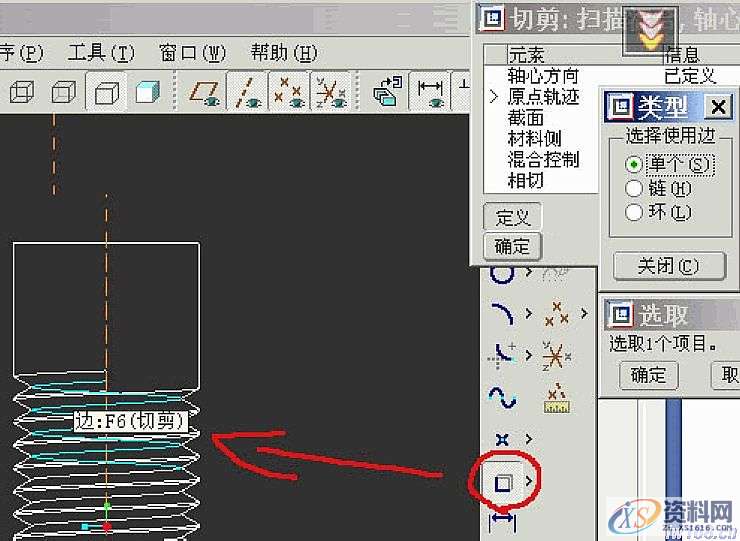Close the 类型 dialog
This screenshot has height=541, width=740.
pyautogui.click(x=718, y=107)
